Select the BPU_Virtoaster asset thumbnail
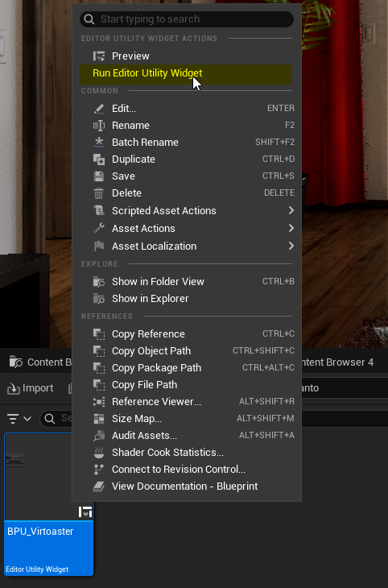Image resolution: width=388 pixels, height=588 pixels. [x=49, y=504]
